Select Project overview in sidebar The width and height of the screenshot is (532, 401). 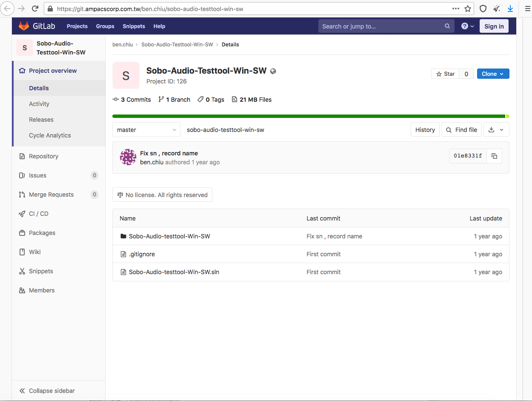point(59,71)
